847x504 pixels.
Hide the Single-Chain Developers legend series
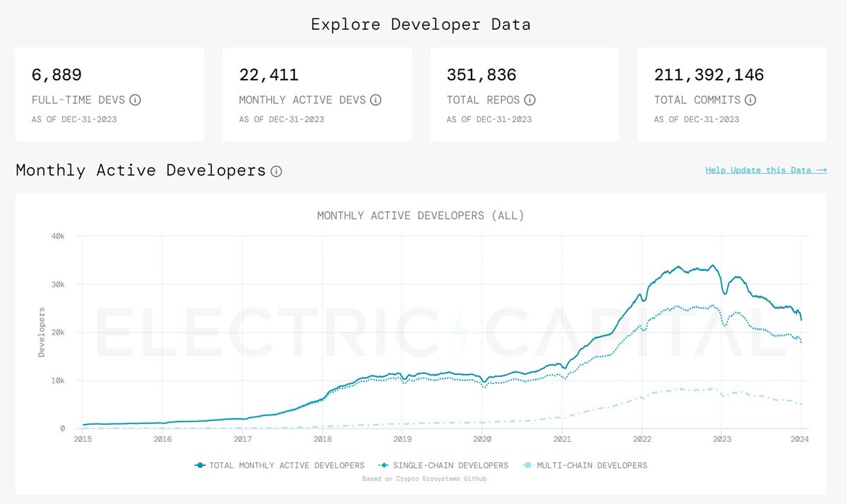pos(443,465)
